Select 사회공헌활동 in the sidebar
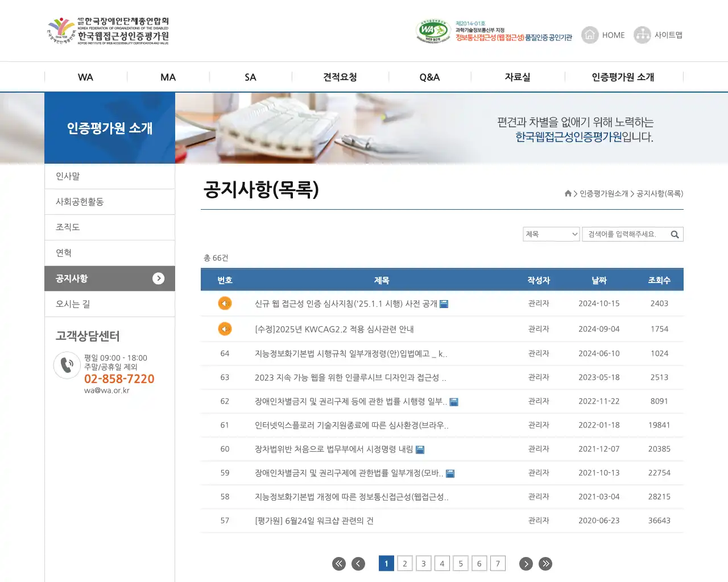The height and width of the screenshot is (582, 728). (110, 202)
